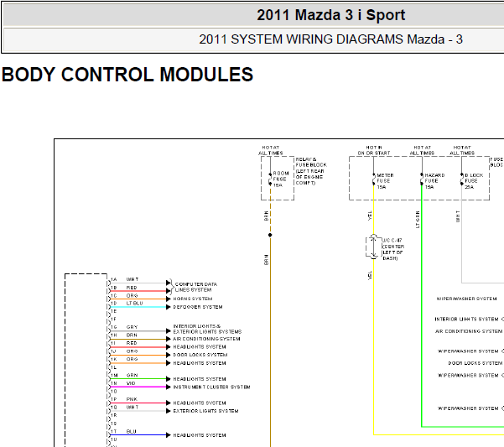Click the "LT GRN" vertical wire label
Image resolution: width=504 pixels, height=447 pixels.
pos(418,220)
